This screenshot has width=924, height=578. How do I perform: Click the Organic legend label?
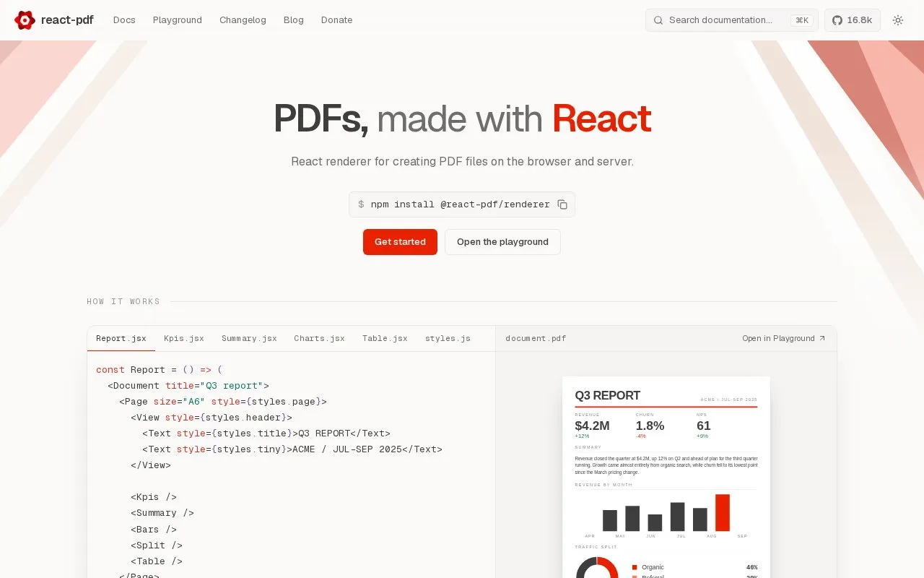[x=653, y=567]
